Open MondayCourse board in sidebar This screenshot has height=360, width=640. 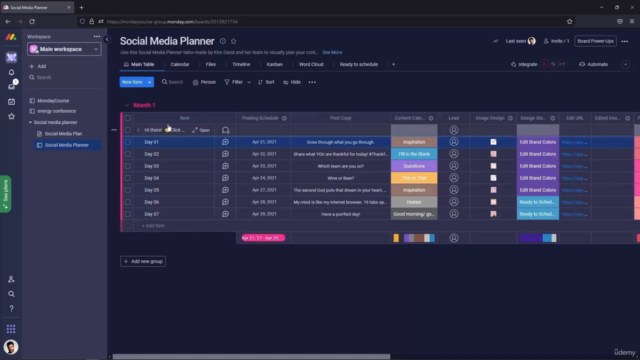pyautogui.click(x=53, y=101)
